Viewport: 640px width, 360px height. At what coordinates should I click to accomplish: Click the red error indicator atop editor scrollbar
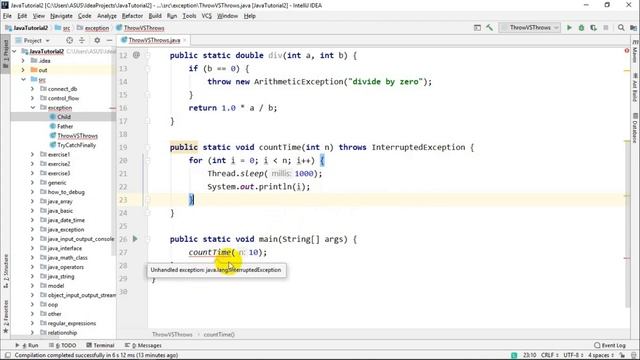tap(627, 51)
